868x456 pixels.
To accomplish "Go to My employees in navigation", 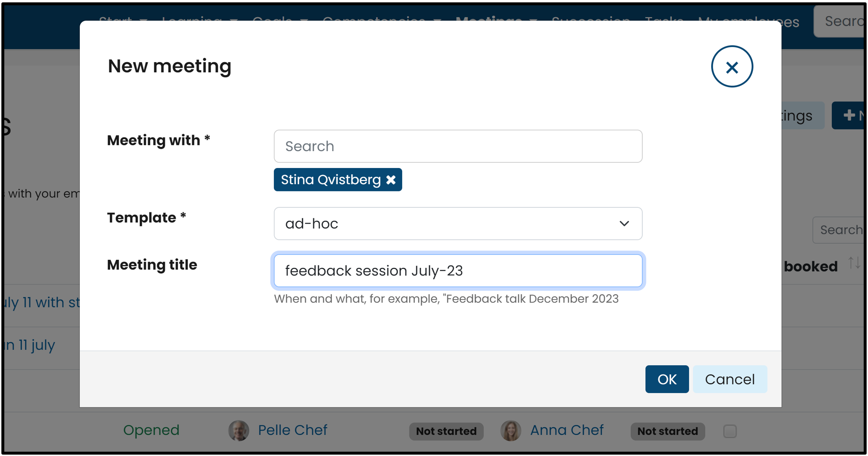I will pyautogui.click(x=748, y=20).
